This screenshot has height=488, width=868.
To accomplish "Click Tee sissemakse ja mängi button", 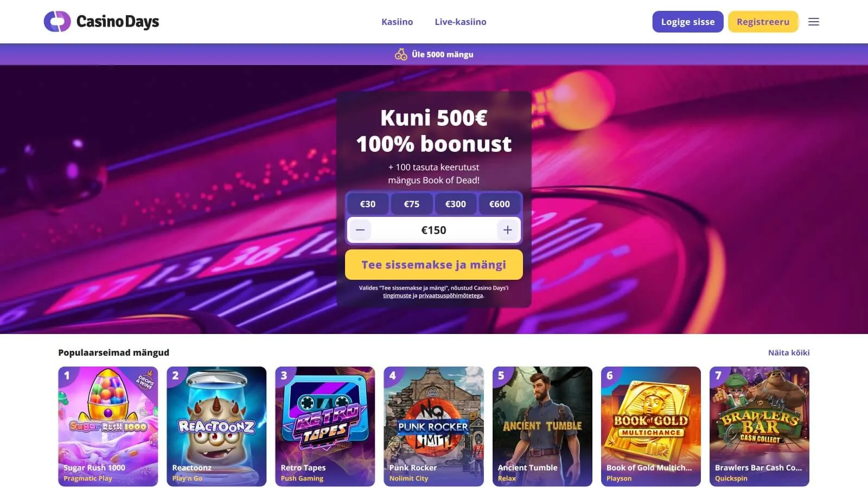I will (x=434, y=265).
